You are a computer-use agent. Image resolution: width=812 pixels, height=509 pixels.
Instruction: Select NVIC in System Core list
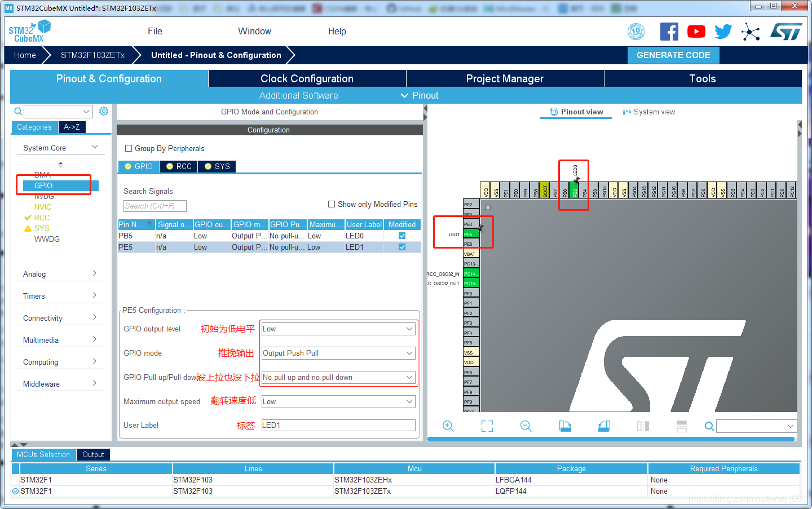click(42, 207)
